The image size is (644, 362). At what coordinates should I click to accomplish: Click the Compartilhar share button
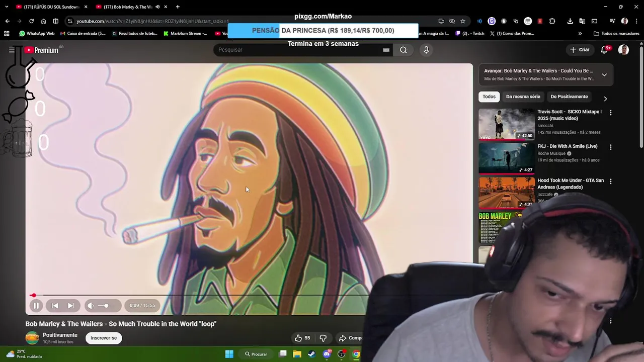350,338
